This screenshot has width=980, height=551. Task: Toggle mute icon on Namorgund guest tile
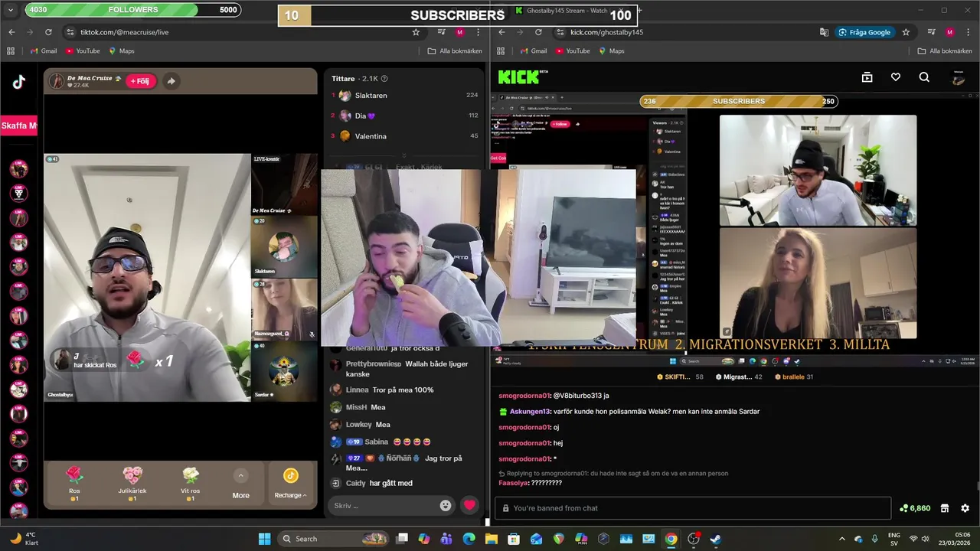pyautogui.click(x=311, y=334)
